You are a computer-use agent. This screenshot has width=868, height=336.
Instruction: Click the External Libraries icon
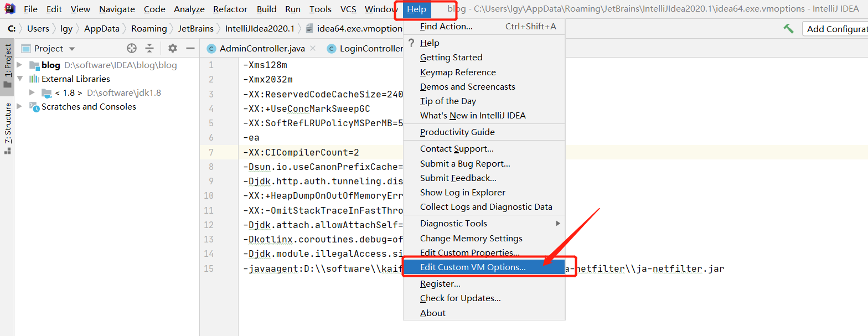(x=34, y=79)
